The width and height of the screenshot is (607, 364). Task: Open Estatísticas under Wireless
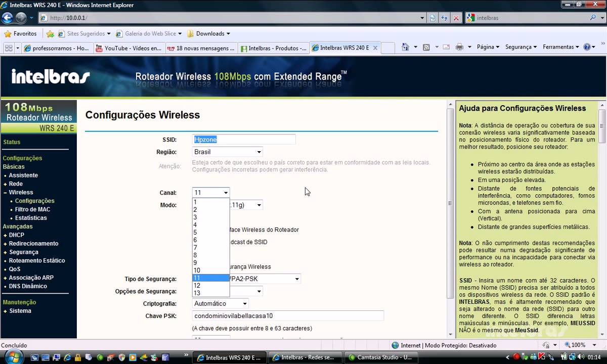31,218
